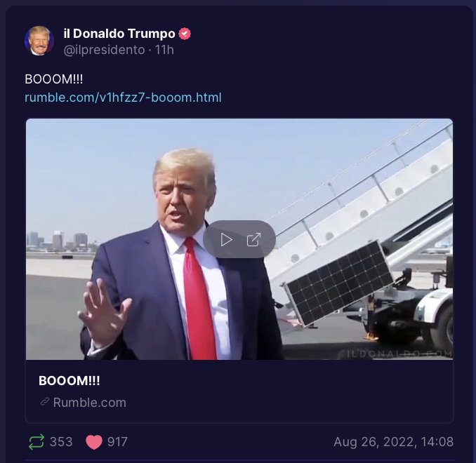This screenshot has width=476, height=463.
Task: Click the green repost arrows icon
Action: [x=37, y=442]
